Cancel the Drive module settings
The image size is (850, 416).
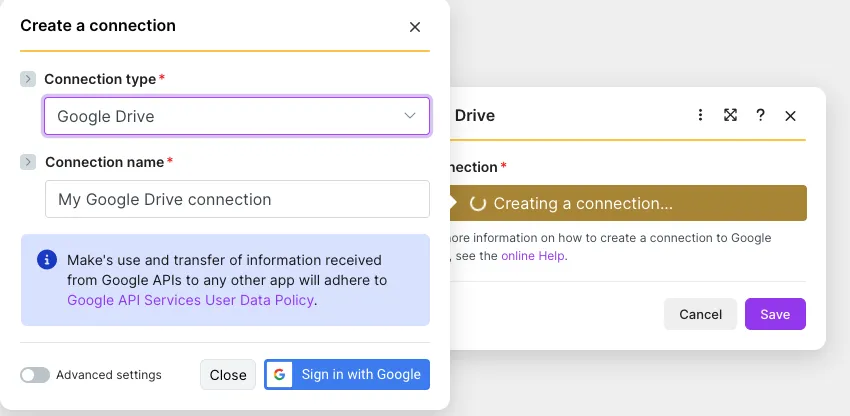pos(700,314)
